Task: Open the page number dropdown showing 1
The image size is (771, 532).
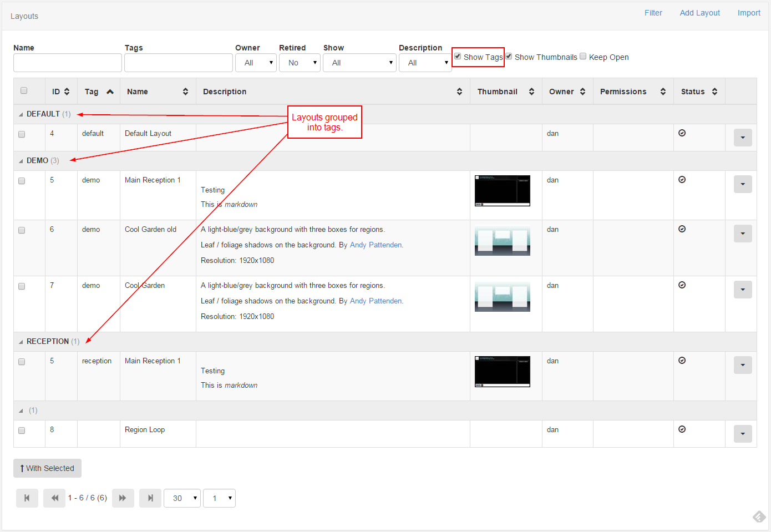Action: pyautogui.click(x=220, y=498)
